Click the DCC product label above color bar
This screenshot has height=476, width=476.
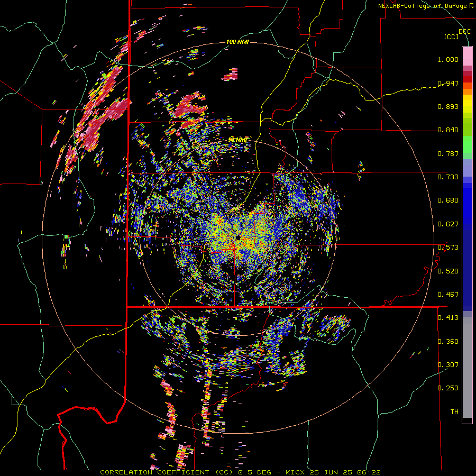coord(464,31)
